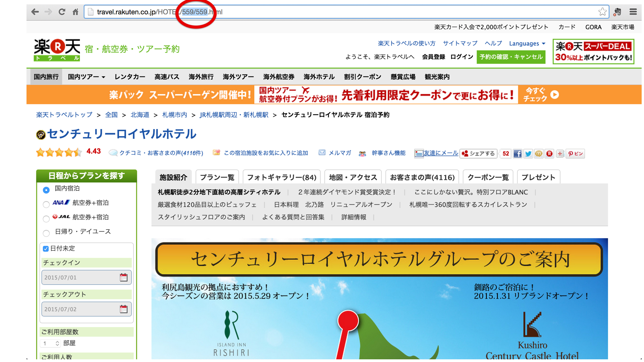This screenshot has width=644, height=362.
Task: Go back with browser back arrow
Action: coord(35,12)
